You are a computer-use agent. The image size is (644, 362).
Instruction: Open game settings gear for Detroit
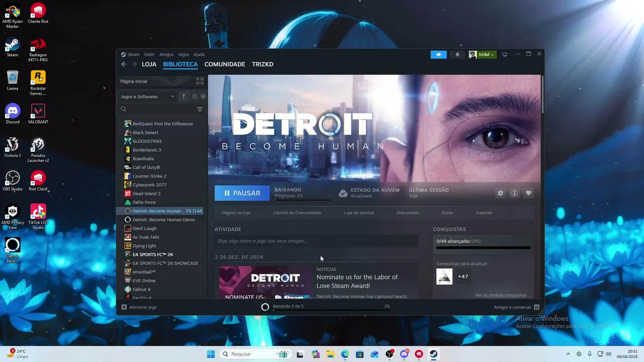coord(500,193)
